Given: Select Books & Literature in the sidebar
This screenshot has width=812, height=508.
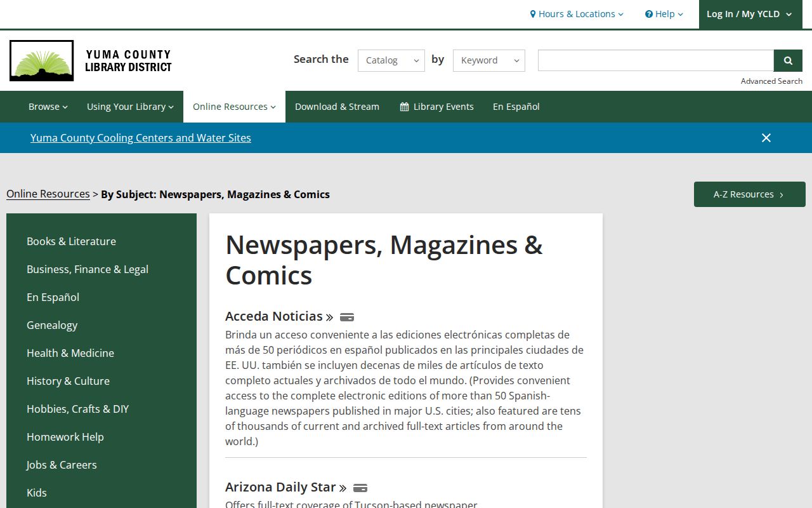Looking at the screenshot, I should point(71,241).
